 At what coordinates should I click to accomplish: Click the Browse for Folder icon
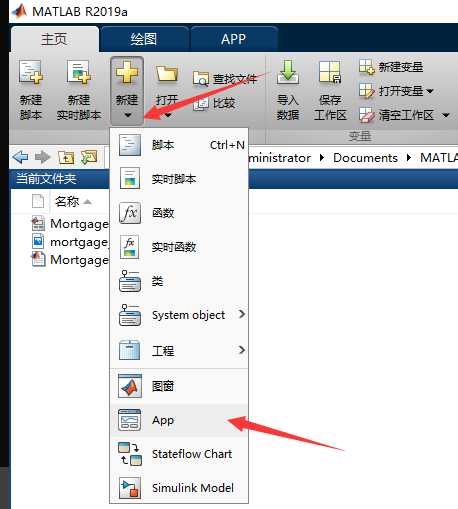(89, 157)
